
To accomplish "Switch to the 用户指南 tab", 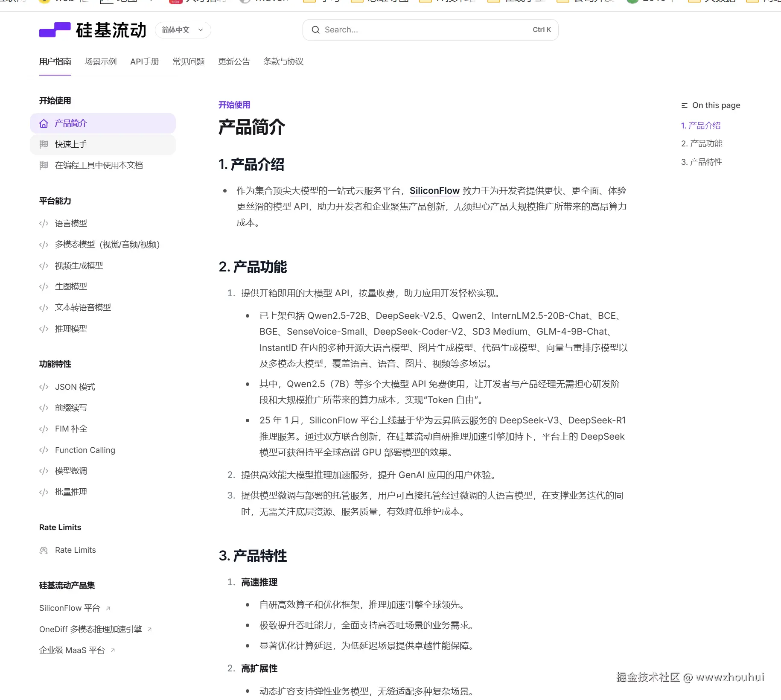I will tap(55, 61).
